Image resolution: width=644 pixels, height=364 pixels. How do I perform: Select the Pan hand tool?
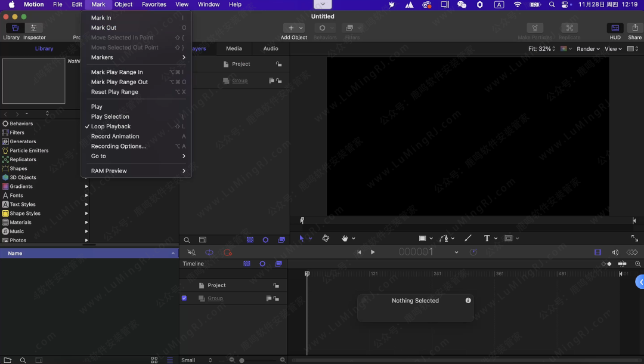(x=345, y=238)
